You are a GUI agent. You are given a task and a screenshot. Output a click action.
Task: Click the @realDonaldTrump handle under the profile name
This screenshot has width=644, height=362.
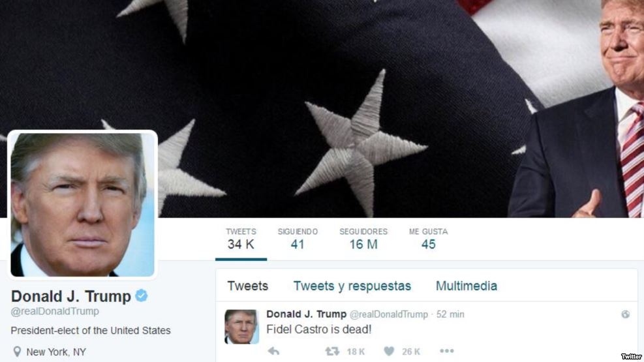[55, 312]
